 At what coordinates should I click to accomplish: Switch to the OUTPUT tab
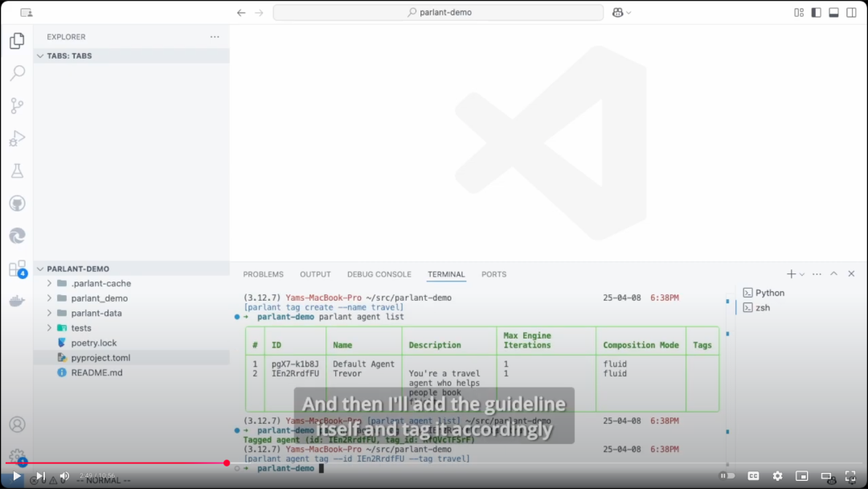pos(315,274)
